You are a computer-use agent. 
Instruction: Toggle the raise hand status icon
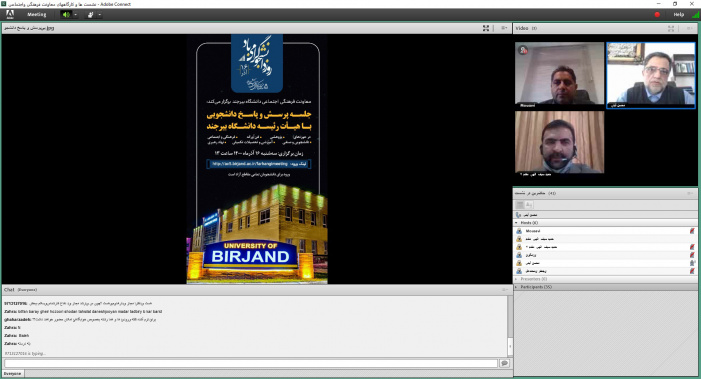click(x=91, y=15)
